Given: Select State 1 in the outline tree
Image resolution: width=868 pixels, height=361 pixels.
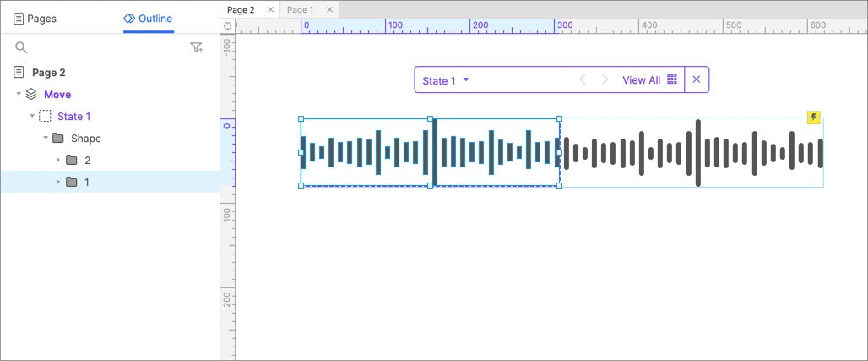Looking at the screenshot, I should [x=73, y=117].
